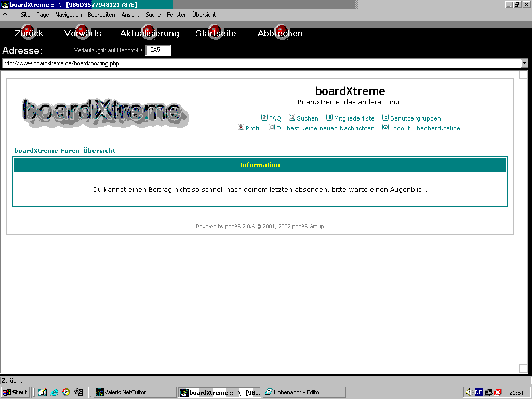Click the Profil icon
The width and height of the screenshot is (532, 399).
241,127
